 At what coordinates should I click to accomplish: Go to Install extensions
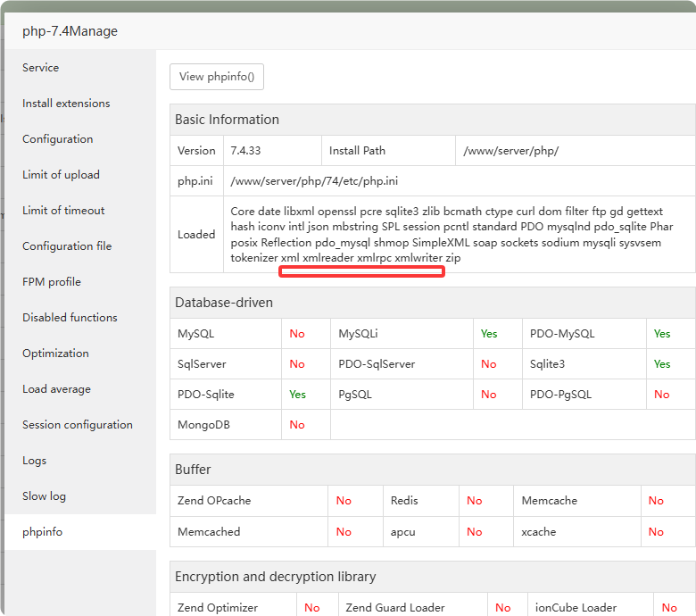pos(66,104)
